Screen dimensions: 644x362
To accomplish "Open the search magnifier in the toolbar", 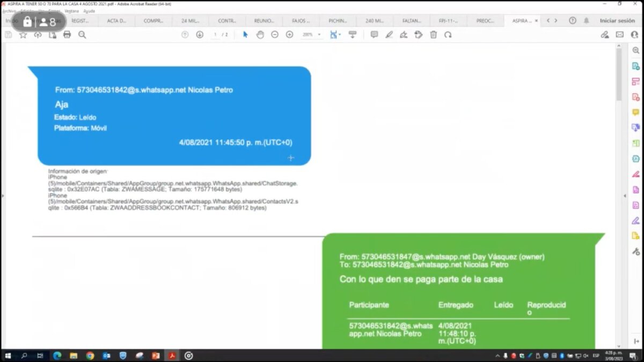I will pyautogui.click(x=82, y=34).
